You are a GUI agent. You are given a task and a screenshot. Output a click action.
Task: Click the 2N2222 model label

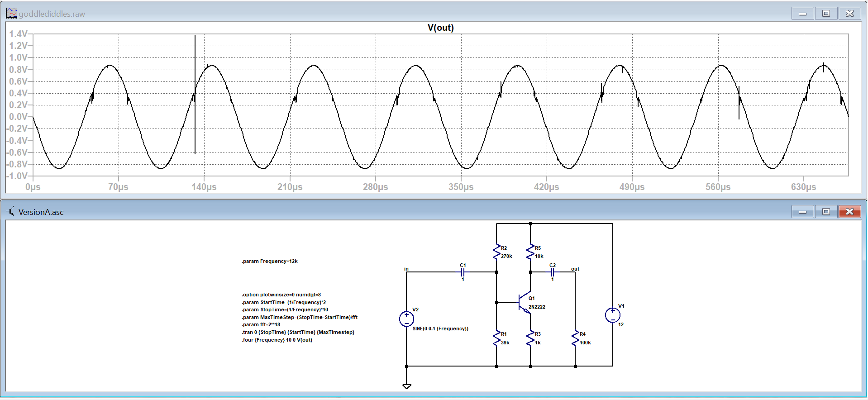click(537, 307)
